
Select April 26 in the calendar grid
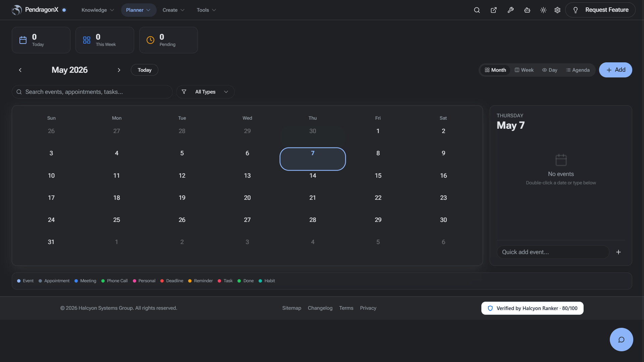pyautogui.click(x=51, y=137)
